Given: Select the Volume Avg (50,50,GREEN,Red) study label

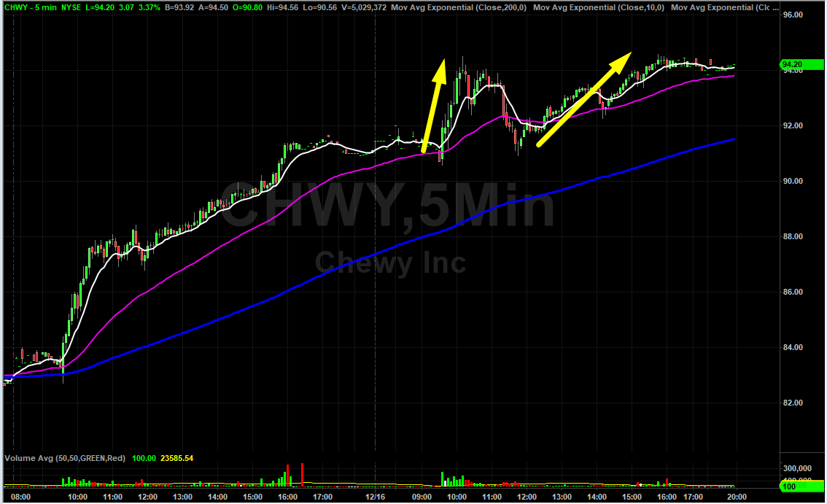Looking at the screenshot, I should [64, 458].
